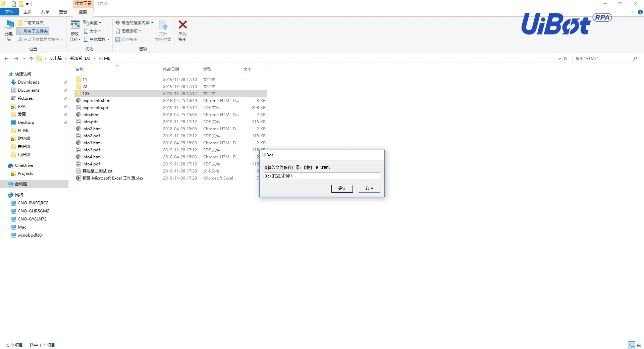Open CNO-8WFQRC2 network computer
This screenshot has height=349, width=644.
point(33,203)
